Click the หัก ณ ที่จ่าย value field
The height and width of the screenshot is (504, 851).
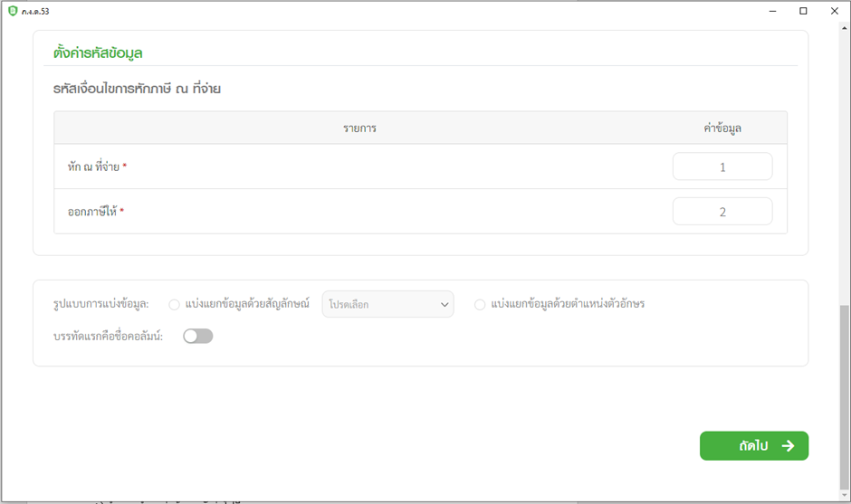click(722, 167)
